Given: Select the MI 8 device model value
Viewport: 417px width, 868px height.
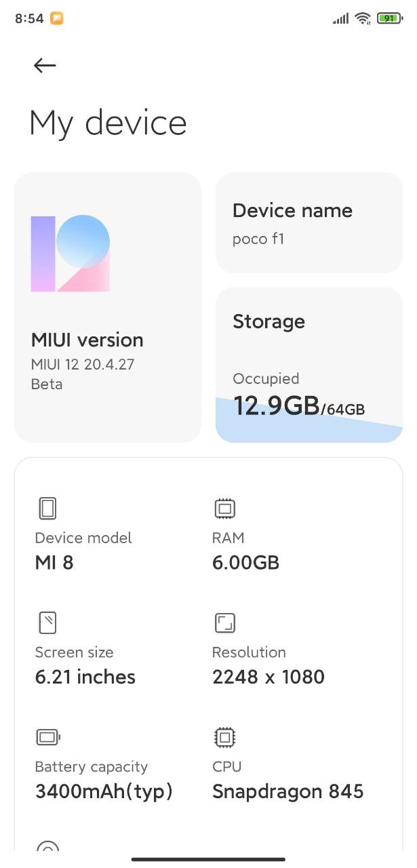Looking at the screenshot, I should tap(54, 563).
